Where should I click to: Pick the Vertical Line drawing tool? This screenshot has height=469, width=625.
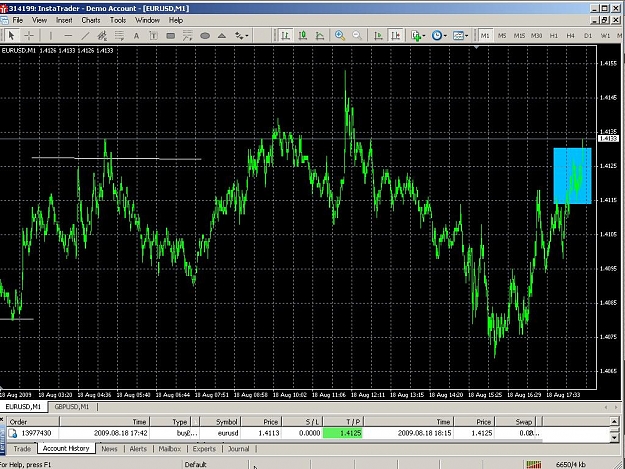click(x=51, y=36)
